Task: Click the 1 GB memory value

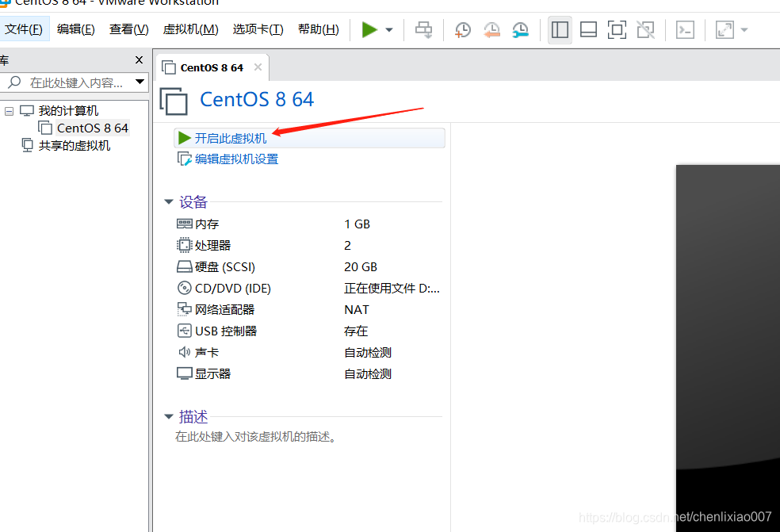Action: coord(357,224)
